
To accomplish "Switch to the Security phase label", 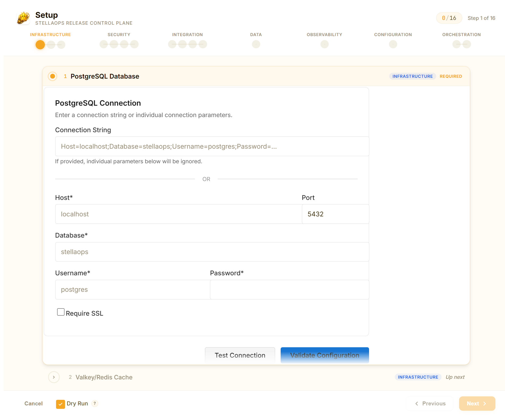I will pyautogui.click(x=119, y=35).
